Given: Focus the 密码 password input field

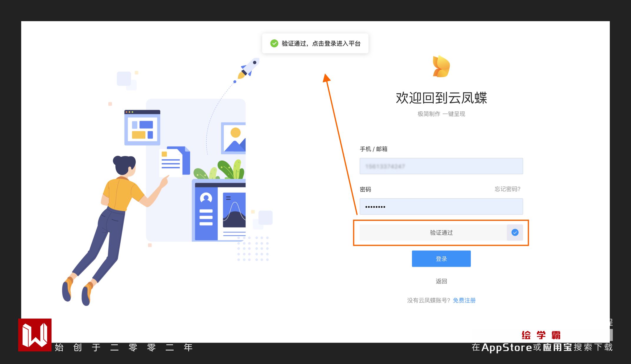Looking at the screenshot, I should click(x=441, y=206).
